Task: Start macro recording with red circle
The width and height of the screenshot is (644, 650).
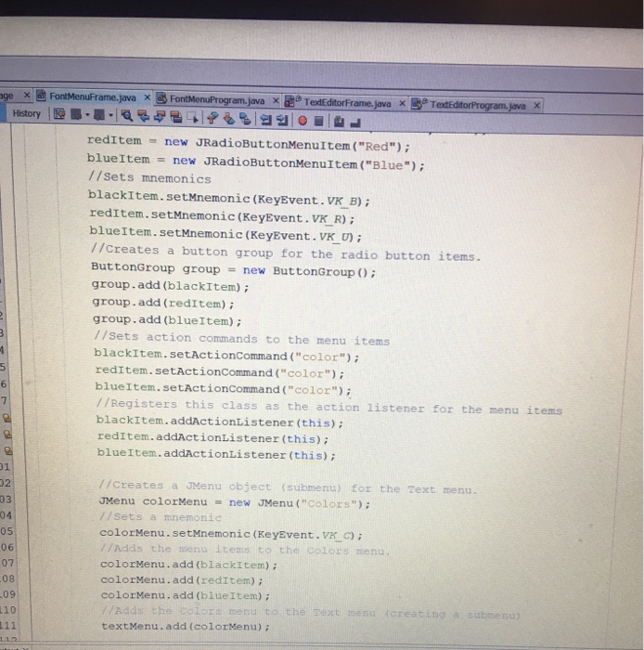Action: point(303,121)
